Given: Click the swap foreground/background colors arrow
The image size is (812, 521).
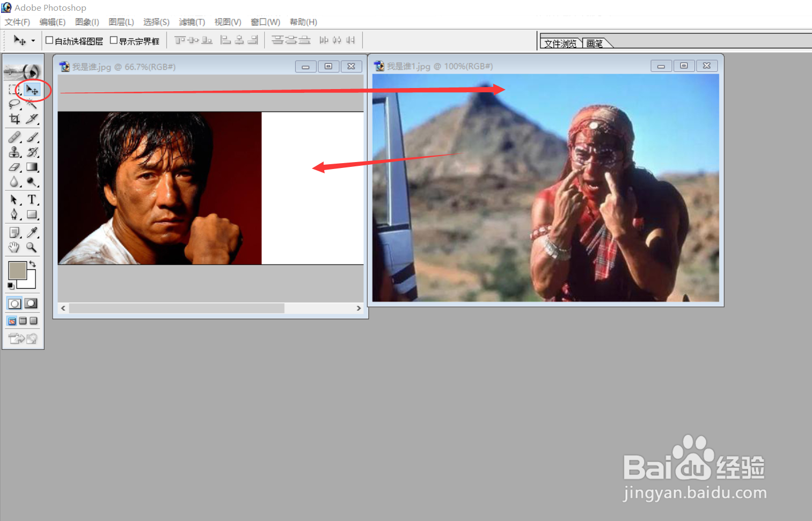Looking at the screenshot, I should coord(33,263).
